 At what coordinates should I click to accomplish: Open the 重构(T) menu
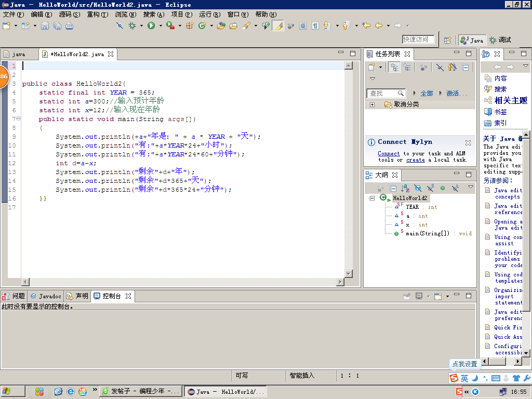point(97,15)
